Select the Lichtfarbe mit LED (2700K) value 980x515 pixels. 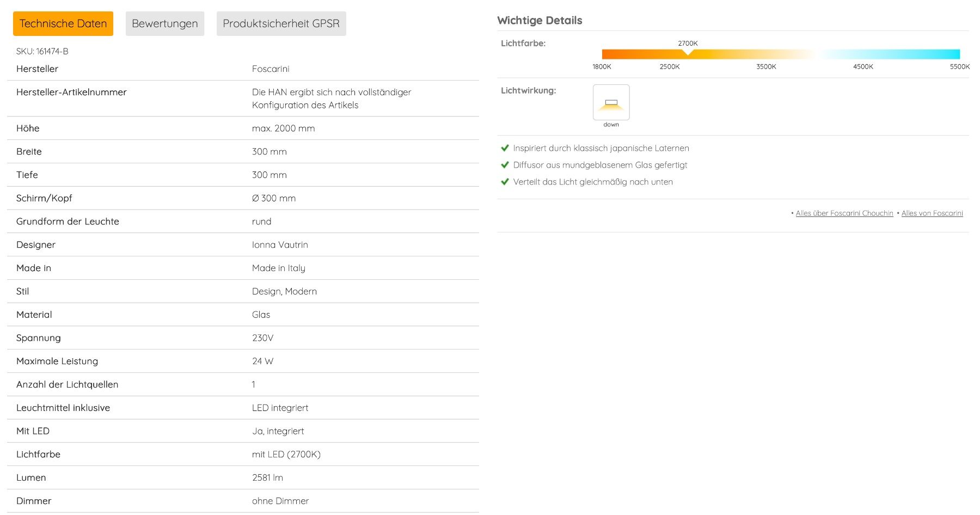click(286, 454)
